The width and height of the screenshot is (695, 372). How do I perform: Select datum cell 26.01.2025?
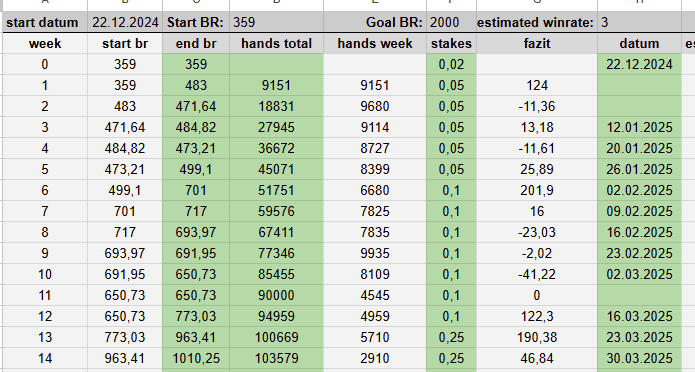[639, 169]
